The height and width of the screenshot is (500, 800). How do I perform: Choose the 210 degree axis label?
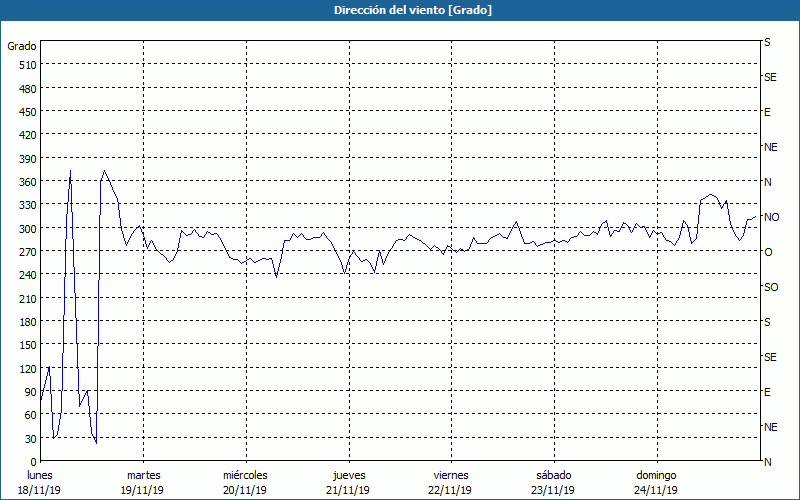29,298
